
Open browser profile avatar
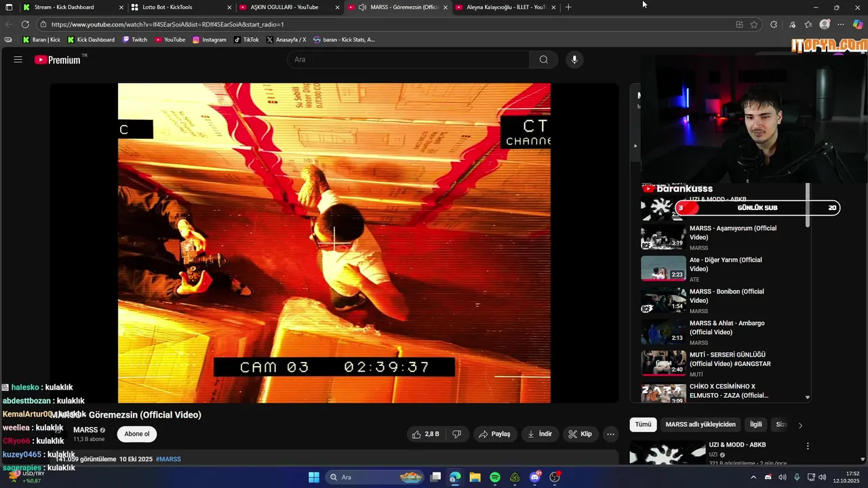pos(825,24)
